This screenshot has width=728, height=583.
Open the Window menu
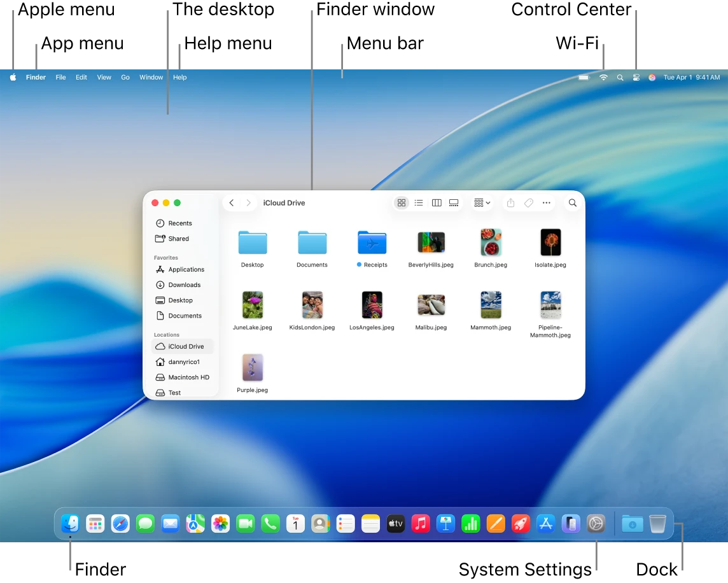[x=151, y=77]
